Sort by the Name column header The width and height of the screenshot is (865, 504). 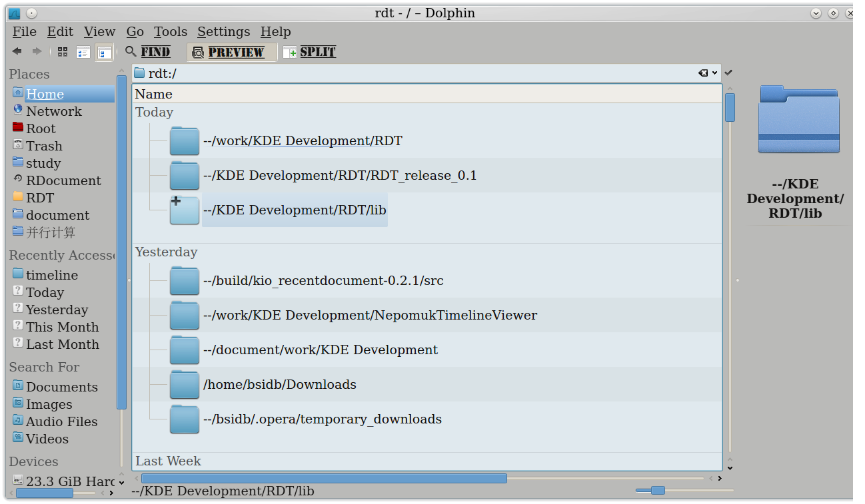click(427, 95)
